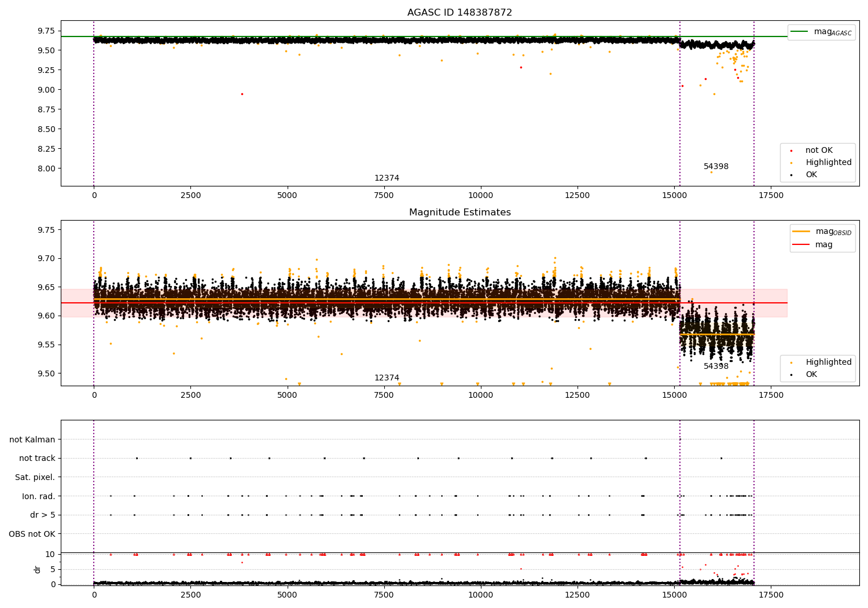Click y-tick '9.65' on Magnitude Estimates plot

coord(46,287)
